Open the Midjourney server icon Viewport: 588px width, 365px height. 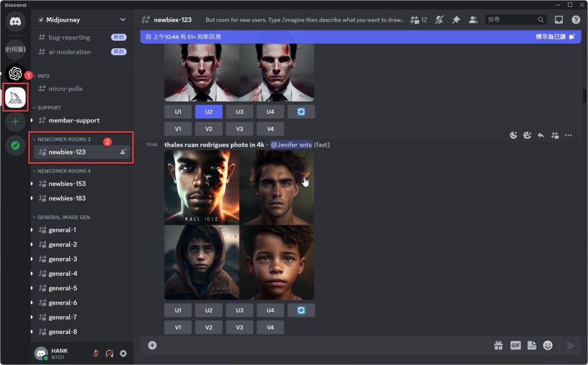(x=16, y=98)
